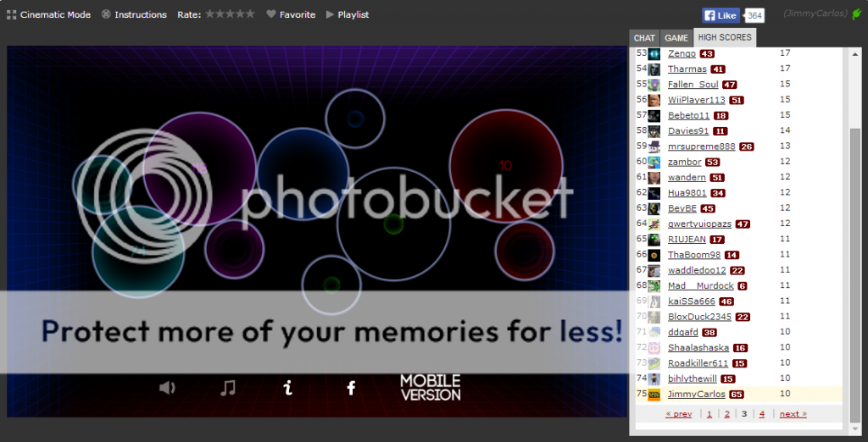Click the 364 like count bubble
868x442 pixels.
tap(754, 15)
